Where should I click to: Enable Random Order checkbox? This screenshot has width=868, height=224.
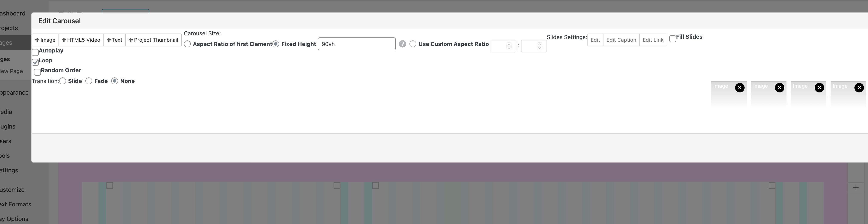click(x=37, y=72)
